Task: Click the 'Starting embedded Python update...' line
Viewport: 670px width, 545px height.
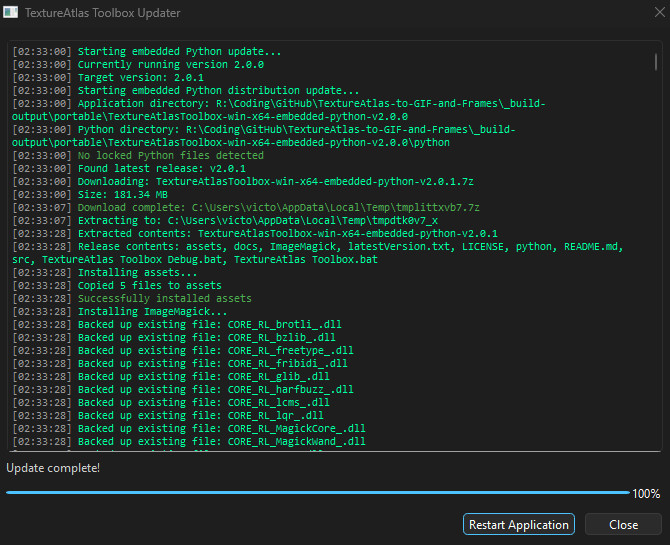Action: click(x=147, y=51)
